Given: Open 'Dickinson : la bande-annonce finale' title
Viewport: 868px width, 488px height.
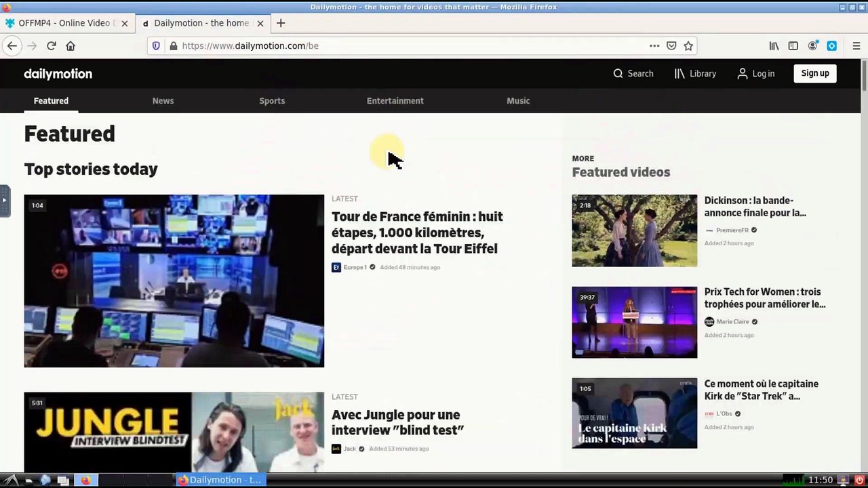Looking at the screenshot, I should pyautogui.click(x=755, y=207).
